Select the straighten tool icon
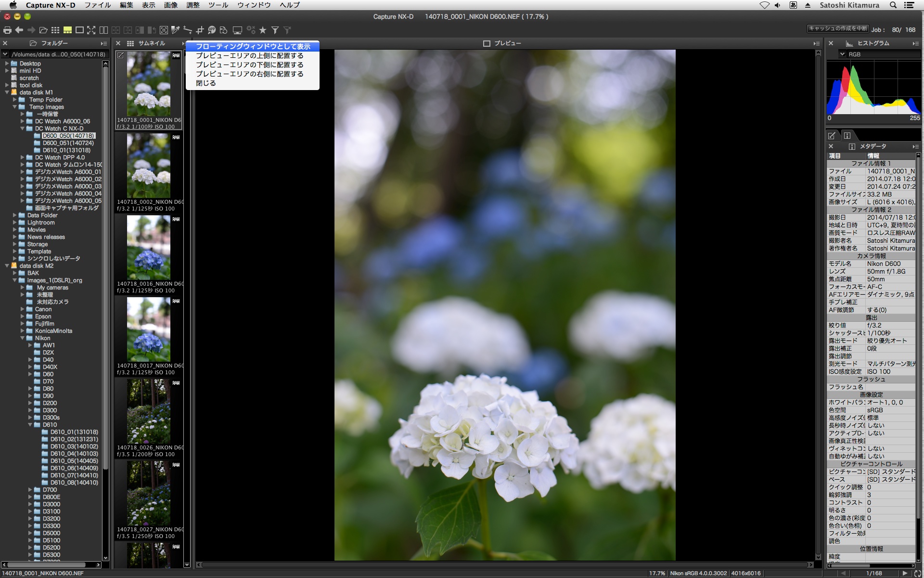Viewport: 924px width, 578px height. [188, 30]
